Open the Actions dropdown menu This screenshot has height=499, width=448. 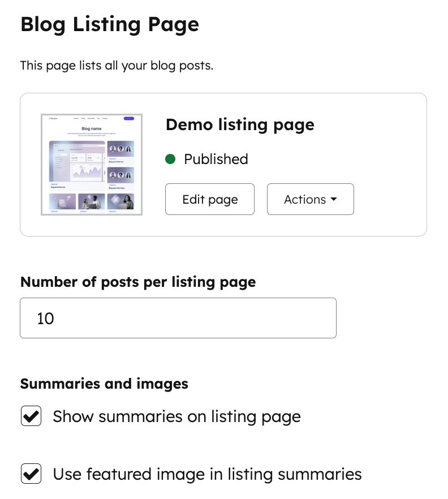click(x=310, y=199)
